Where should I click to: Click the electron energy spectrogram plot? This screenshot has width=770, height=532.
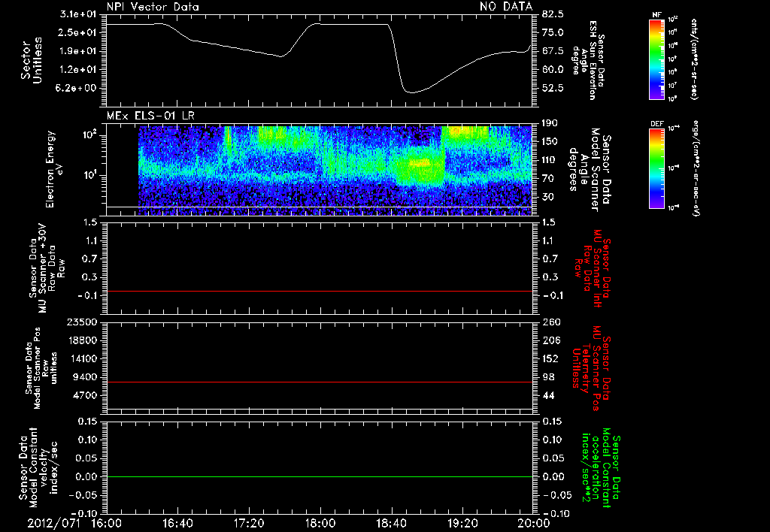(x=319, y=170)
